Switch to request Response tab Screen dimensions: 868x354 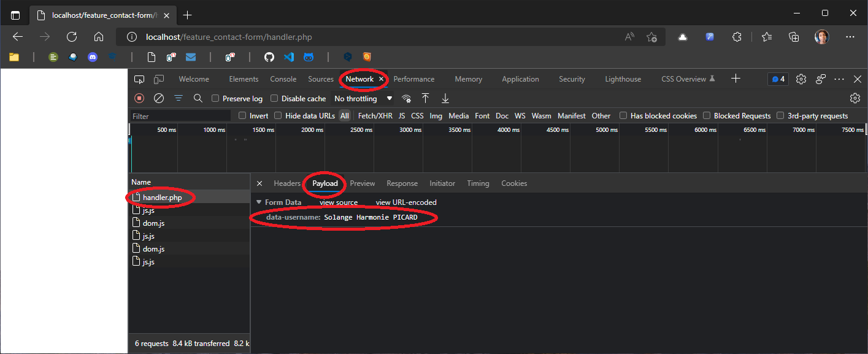pos(402,183)
